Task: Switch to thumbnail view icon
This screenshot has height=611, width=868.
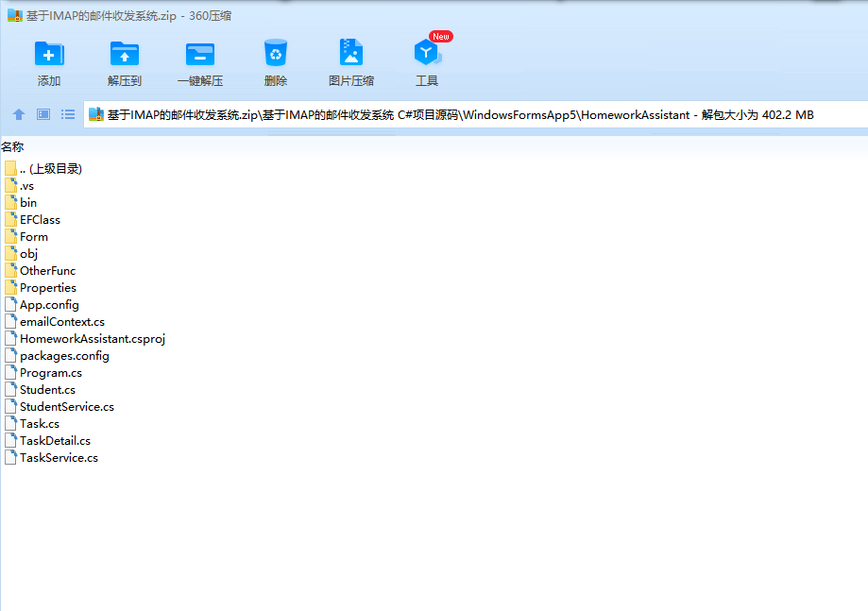Action: click(x=43, y=114)
